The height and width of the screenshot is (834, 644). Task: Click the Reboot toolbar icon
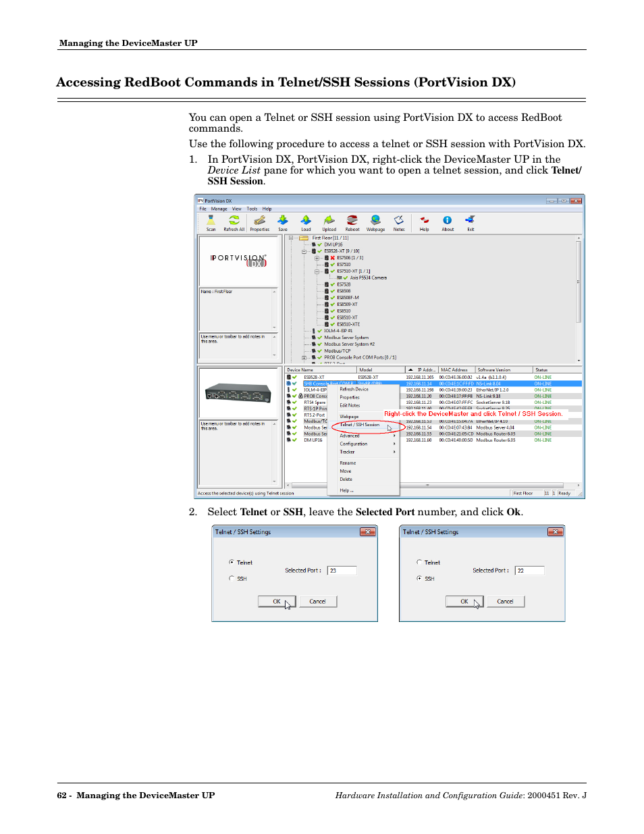point(352,223)
